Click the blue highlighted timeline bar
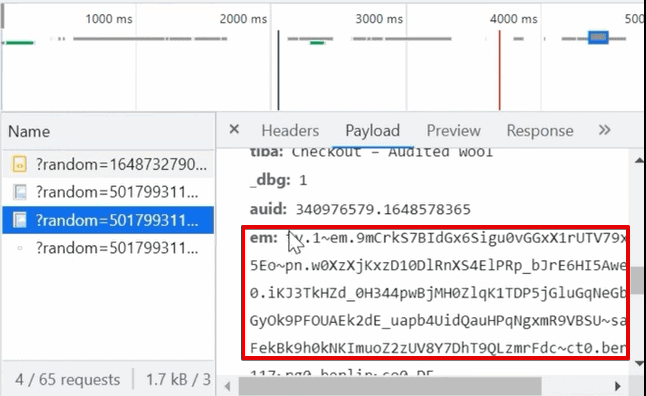 pyautogui.click(x=598, y=37)
